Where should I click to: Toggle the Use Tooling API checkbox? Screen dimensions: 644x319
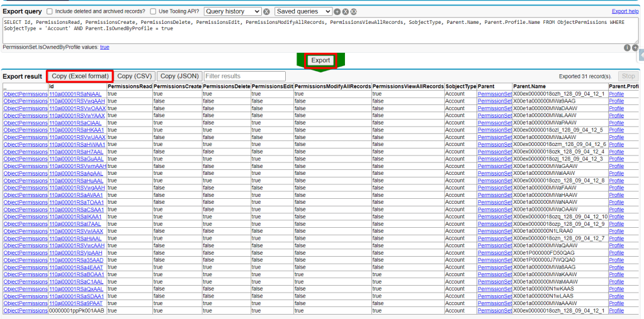153,11
